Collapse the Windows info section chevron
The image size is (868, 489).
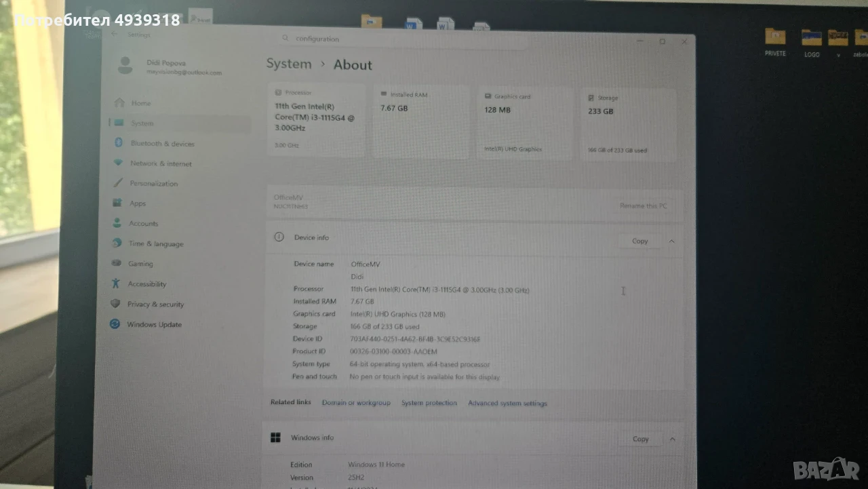click(x=672, y=439)
